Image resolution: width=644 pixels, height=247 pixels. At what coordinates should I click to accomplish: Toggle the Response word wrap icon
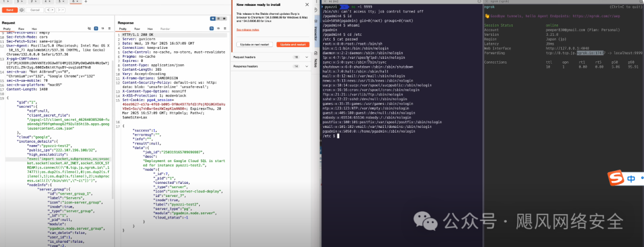(212, 29)
